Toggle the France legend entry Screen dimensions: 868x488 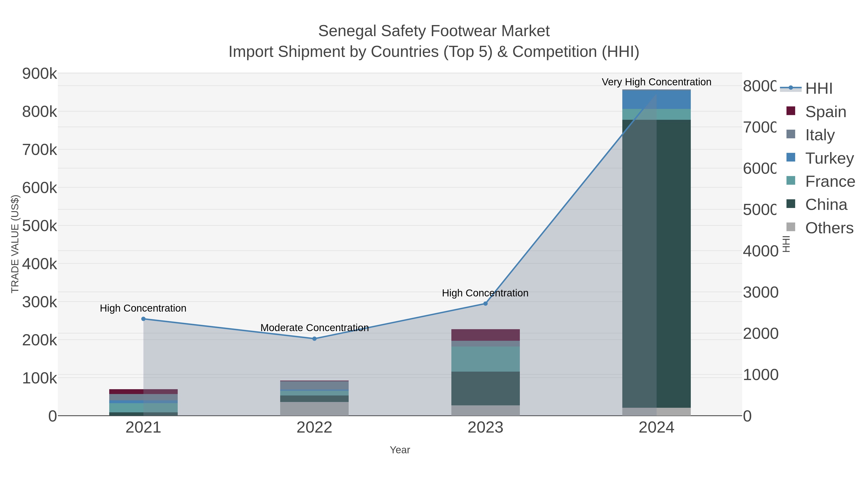(x=821, y=181)
